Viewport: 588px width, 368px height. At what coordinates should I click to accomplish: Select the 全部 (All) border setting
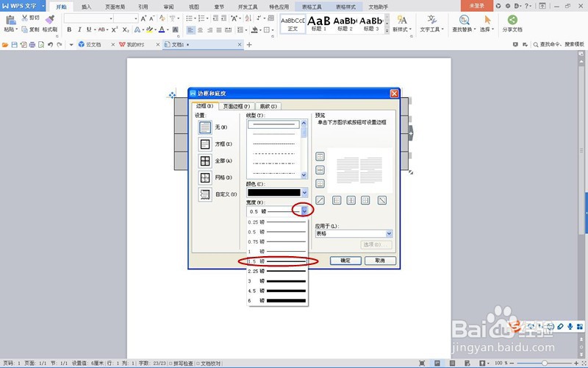click(x=205, y=160)
